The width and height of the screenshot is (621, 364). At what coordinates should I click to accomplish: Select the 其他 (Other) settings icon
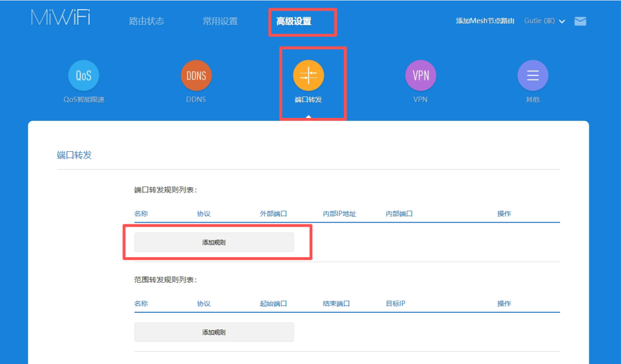[532, 75]
